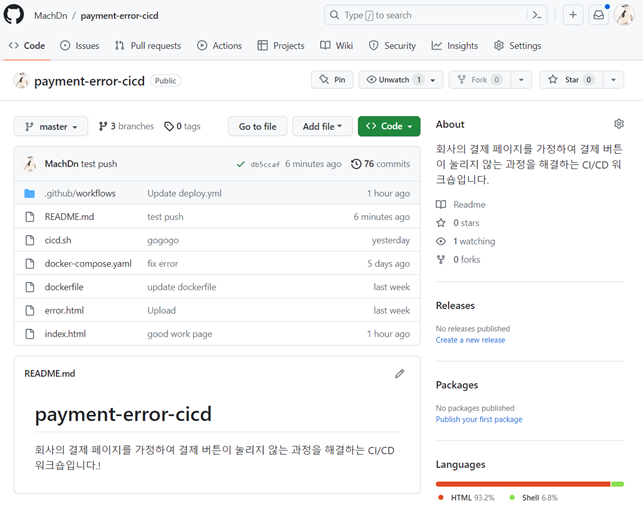Open the dockerfile entry

coord(64,287)
